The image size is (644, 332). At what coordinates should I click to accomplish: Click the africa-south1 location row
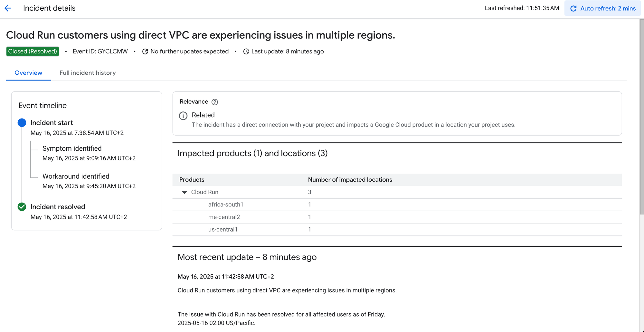pyautogui.click(x=226, y=204)
